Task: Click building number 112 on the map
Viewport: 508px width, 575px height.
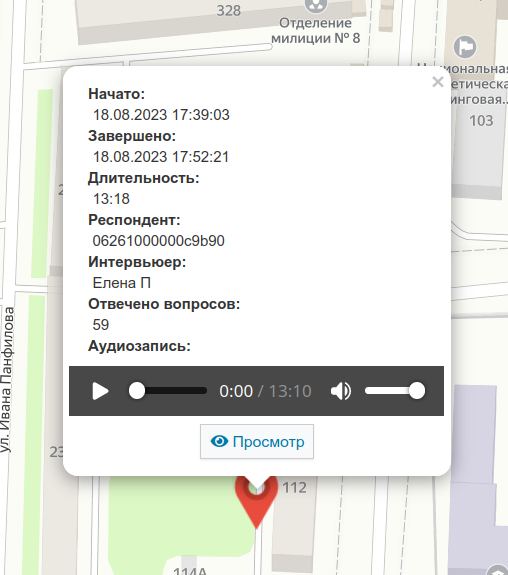Action: pos(295,488)
